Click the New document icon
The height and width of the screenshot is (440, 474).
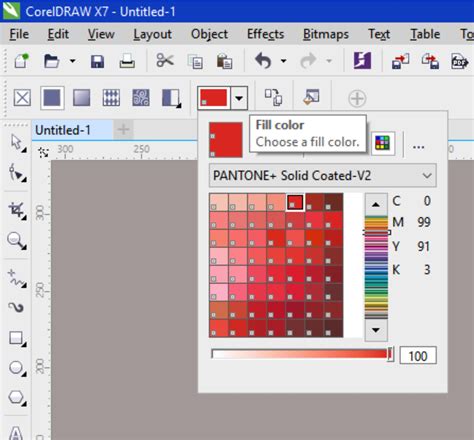point(22,61)
